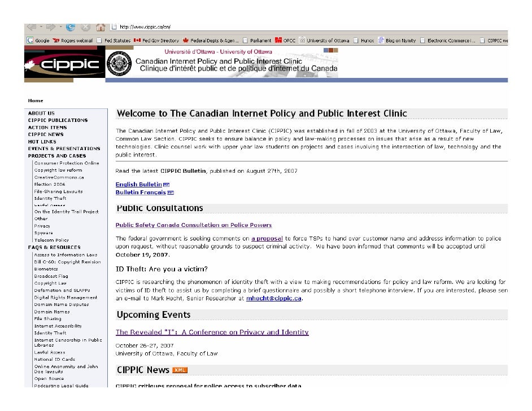532x411 pixels.
Task: Email mhecht@cippic.ca link
Action: (x=274, y=299)
